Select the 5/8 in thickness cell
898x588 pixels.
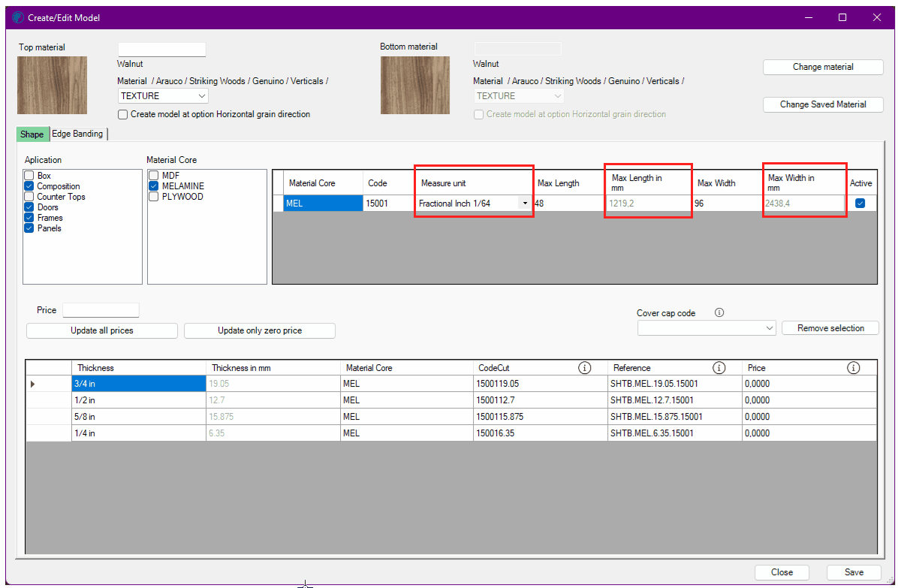point(139,416)
